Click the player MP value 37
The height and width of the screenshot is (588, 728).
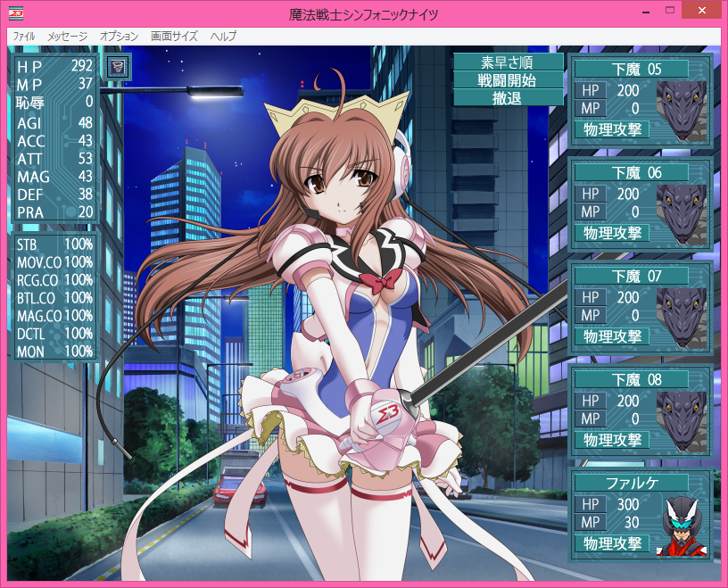[86, 84]
